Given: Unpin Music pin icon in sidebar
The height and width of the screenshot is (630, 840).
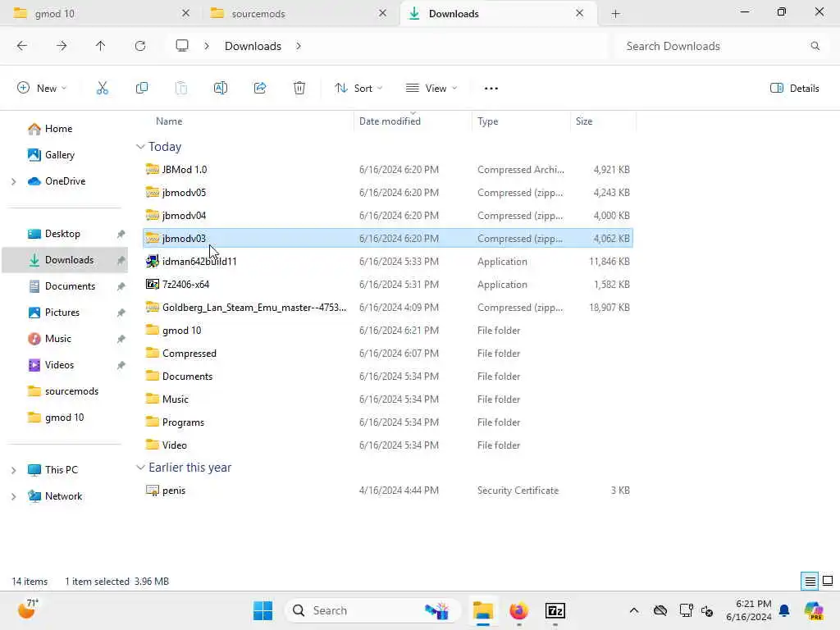Looking at the screenshot, I should tap(121, 339).
